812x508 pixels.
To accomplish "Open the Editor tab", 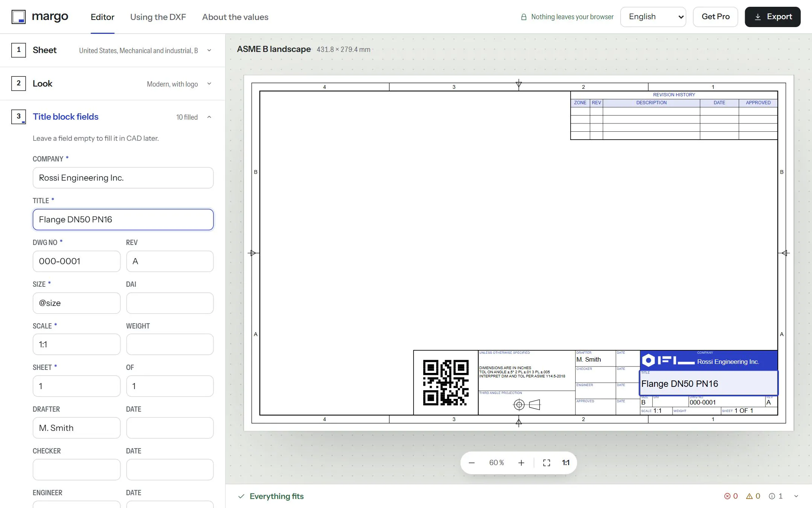I will (102, 17).
